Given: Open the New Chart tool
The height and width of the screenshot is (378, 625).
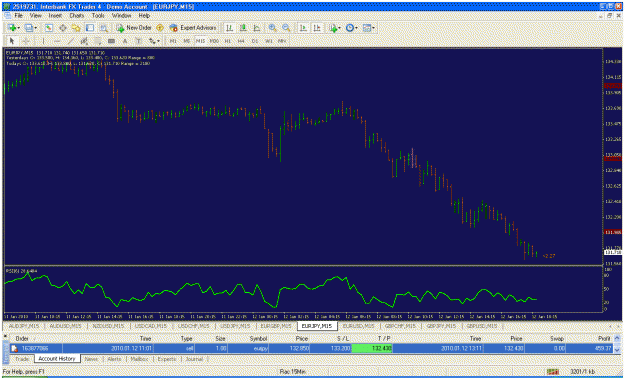Looking at the screenshot, I should coord(12,28).
